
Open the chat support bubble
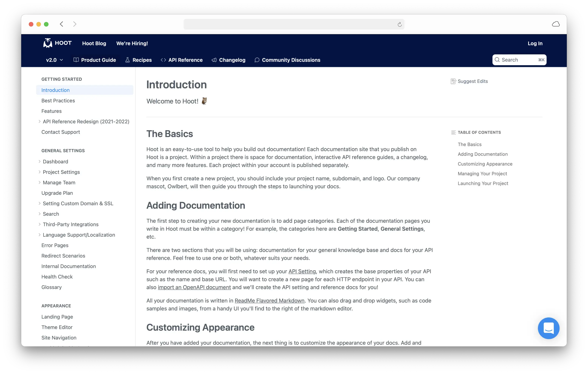[548, 328]
